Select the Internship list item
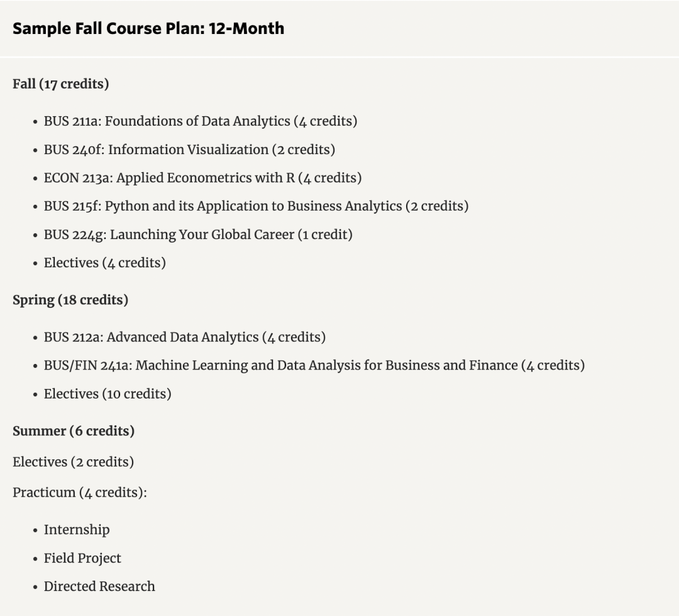This screenshot has width=679, height=616. coord(76,530)
